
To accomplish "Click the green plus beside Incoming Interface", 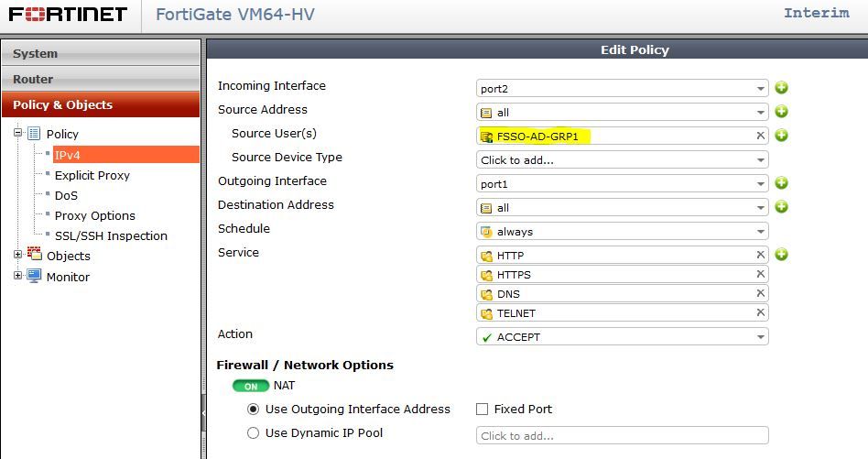I will click(781, 88).
